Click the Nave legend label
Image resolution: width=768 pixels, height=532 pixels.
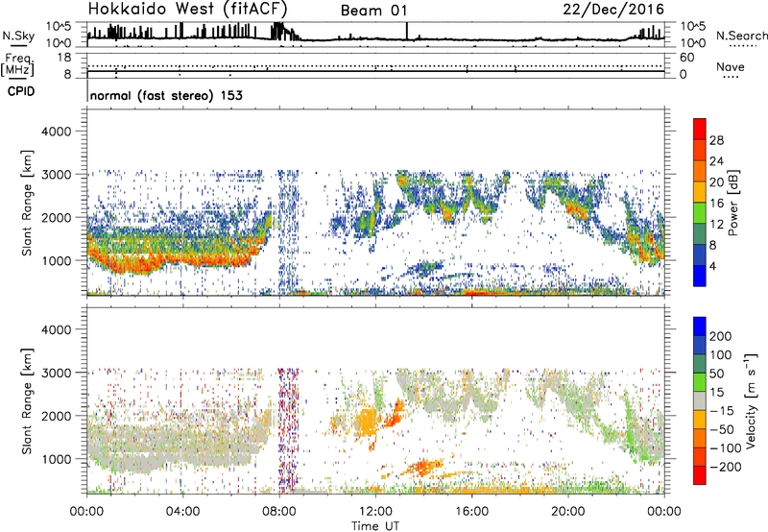730,66
